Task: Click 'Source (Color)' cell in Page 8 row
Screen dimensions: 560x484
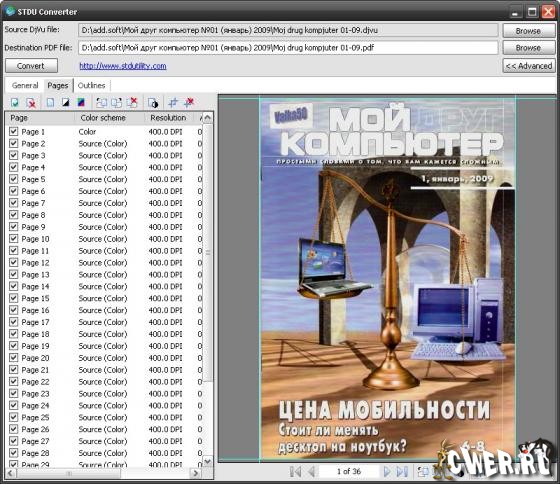Action: point(103,215)
